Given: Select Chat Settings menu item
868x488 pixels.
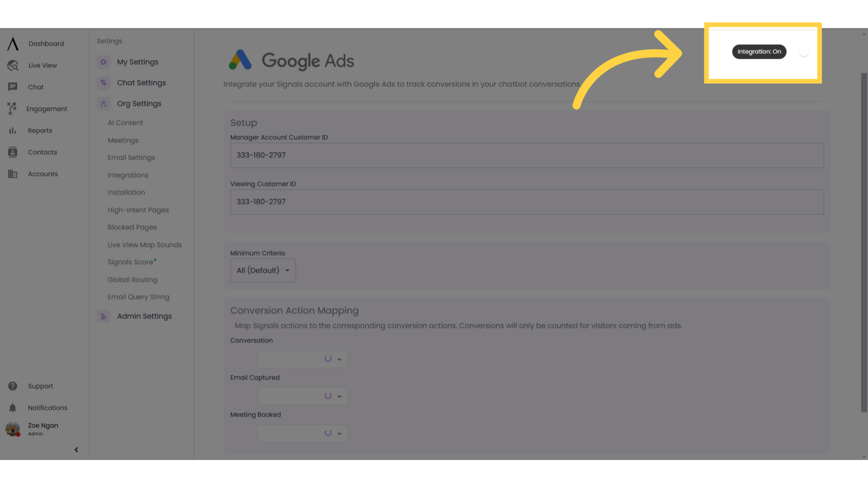Looking at the screenshot, I should [x=142, y=82].
